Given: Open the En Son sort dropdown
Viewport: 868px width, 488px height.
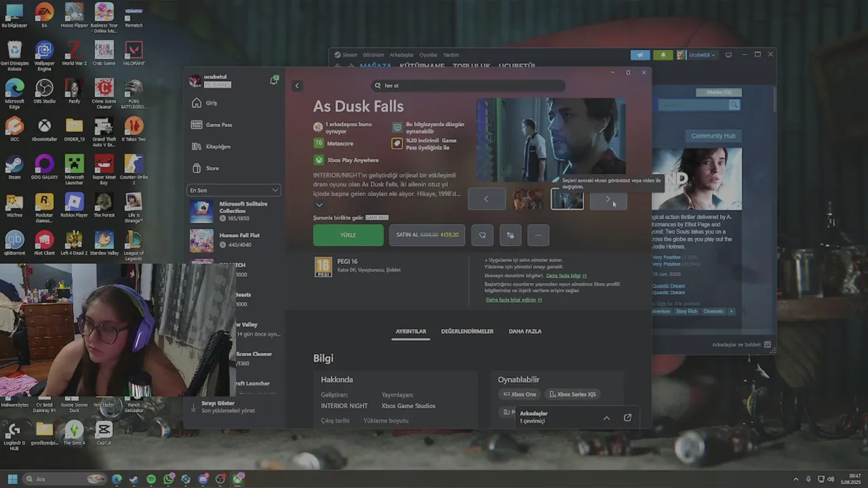Looking at the screenshot, I should pos(233,190).
